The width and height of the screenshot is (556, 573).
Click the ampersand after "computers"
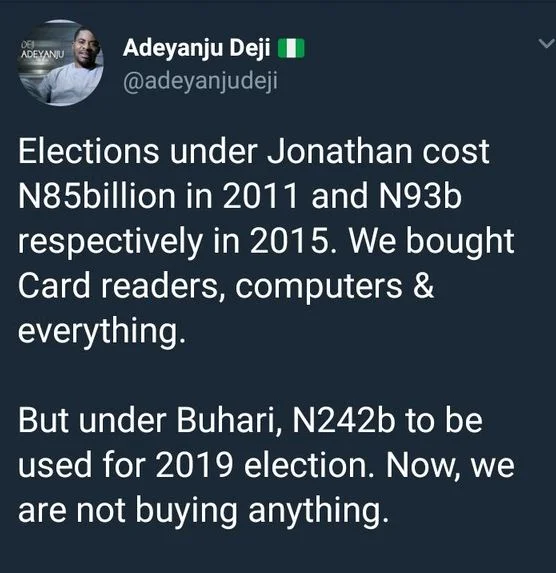click(424, 286)
